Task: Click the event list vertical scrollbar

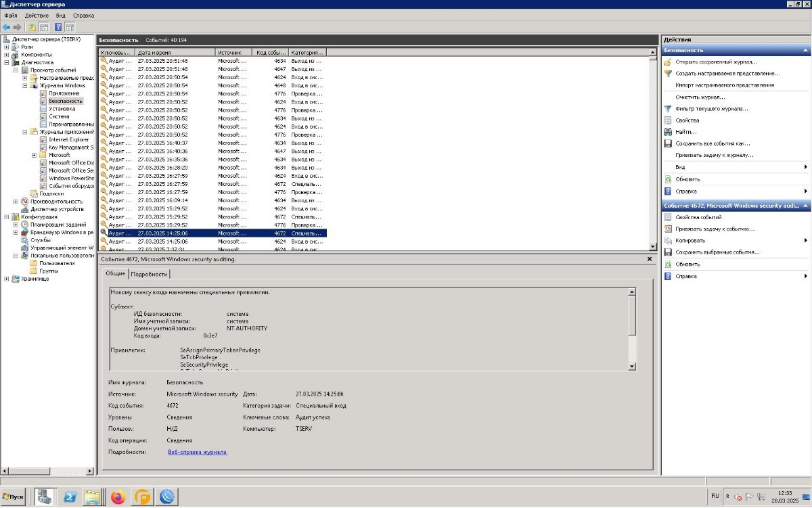Action: click(653, 149)
